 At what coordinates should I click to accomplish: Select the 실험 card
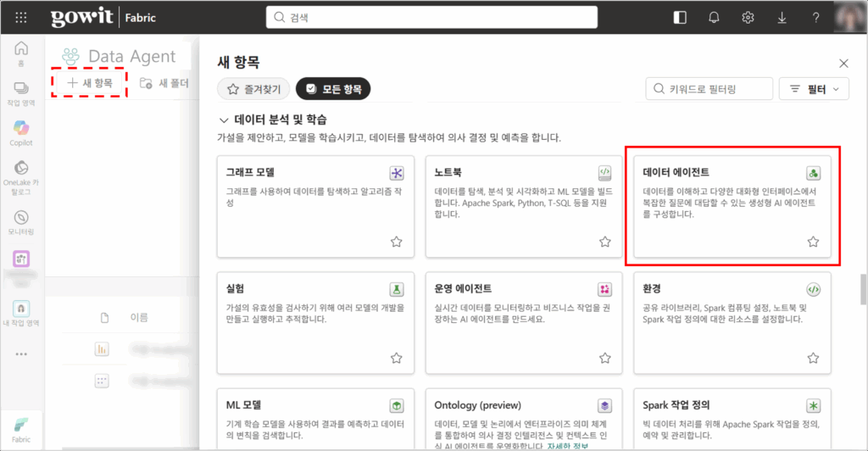pos(315,323)
